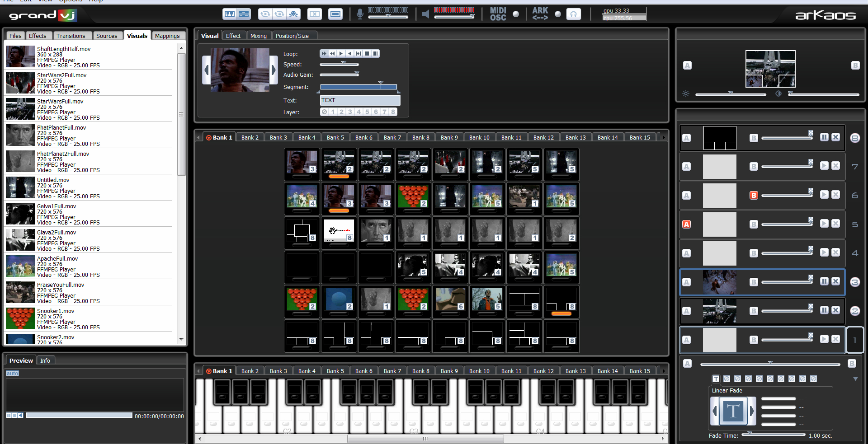This screenshot has width=868, height=444.
Task: Click master output preview thumbnail
Action: tap(770, 69)
